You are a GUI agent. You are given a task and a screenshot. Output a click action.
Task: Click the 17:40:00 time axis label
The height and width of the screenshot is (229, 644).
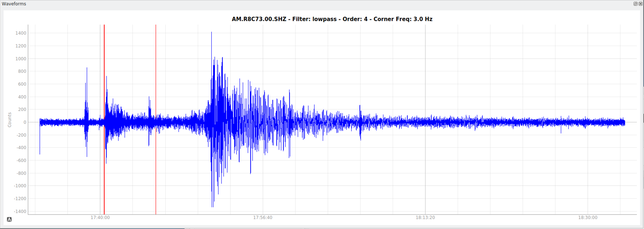tap(100, 218)
